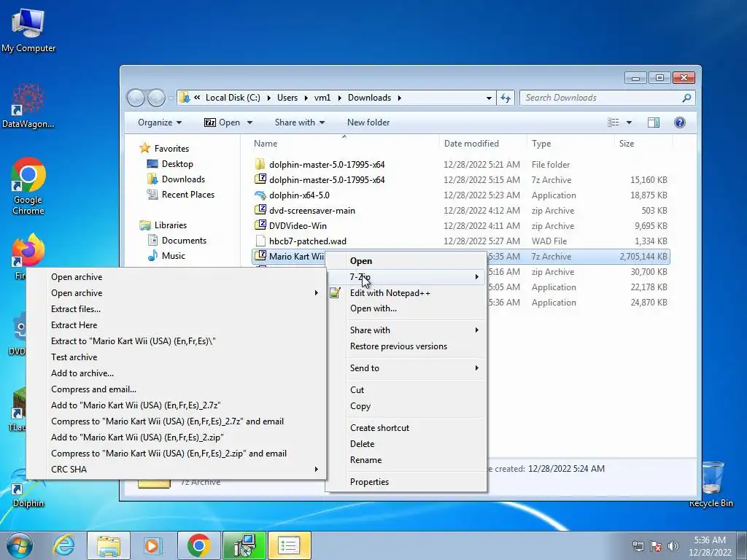
Task: Open Explorer help question-mark icon
Action: click(x=680, y=122)
